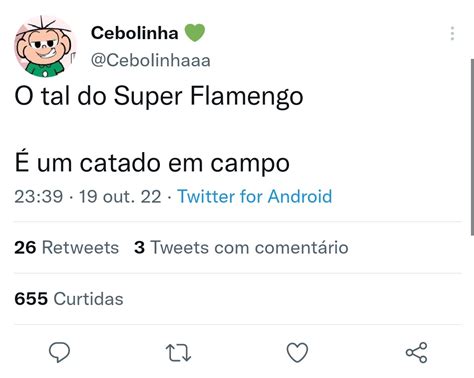Image resolution: width=474 pixels, height=378 pixels.
Task: View 3 Tweets com comentário
Action: pyautogui.click(x=241, y=248)
